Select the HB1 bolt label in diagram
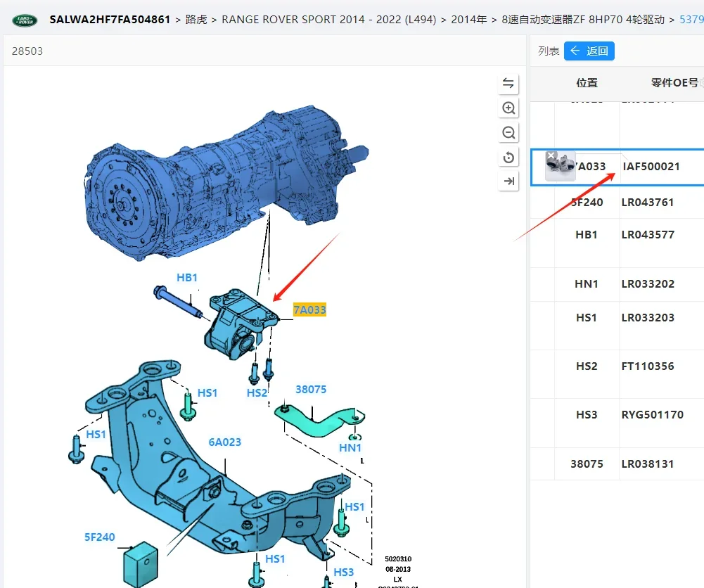704x588 pixels. (187, 277)
